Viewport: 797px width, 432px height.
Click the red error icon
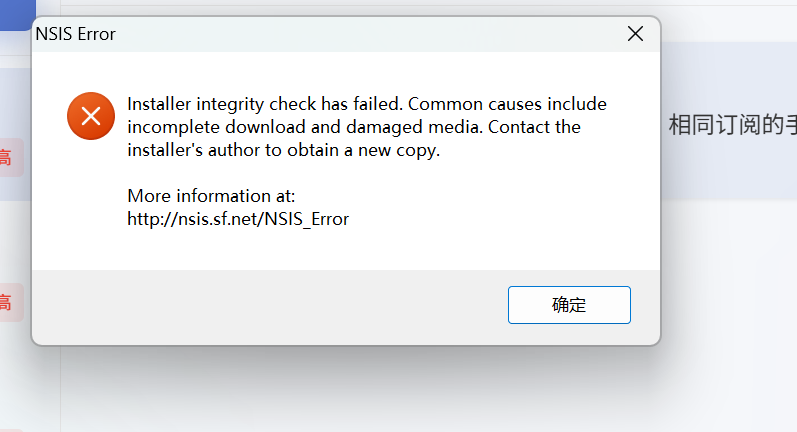(90, 116)
